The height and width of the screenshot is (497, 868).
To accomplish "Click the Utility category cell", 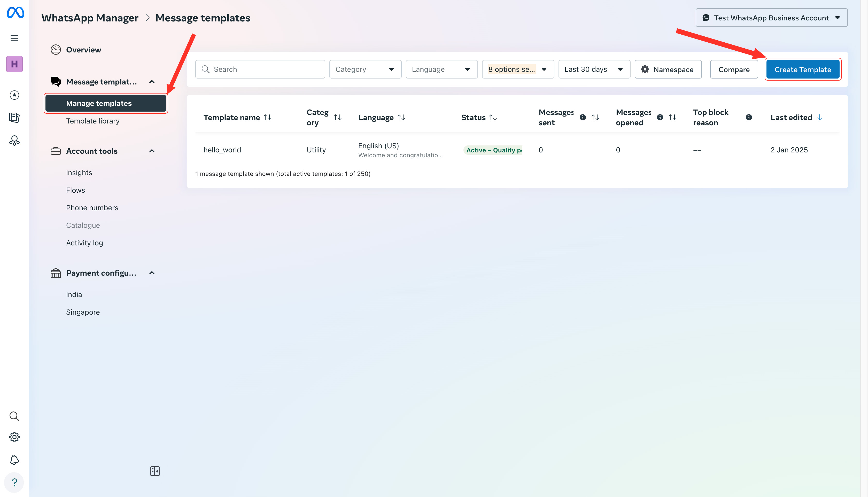I will click(316, 150).
